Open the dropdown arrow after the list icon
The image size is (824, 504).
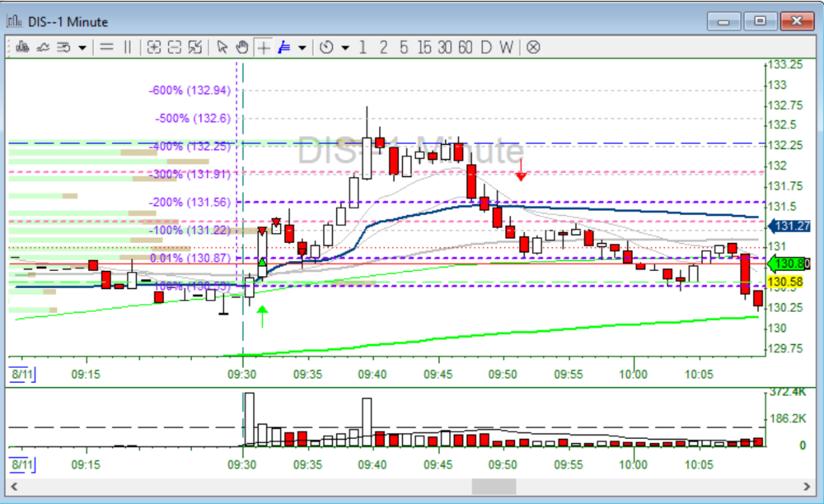tap(82, 48)
